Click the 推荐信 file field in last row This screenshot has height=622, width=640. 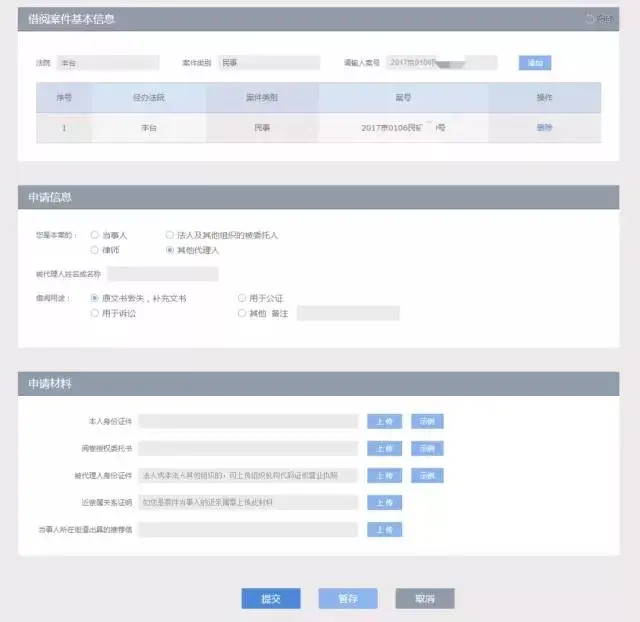tap(248, 530)
